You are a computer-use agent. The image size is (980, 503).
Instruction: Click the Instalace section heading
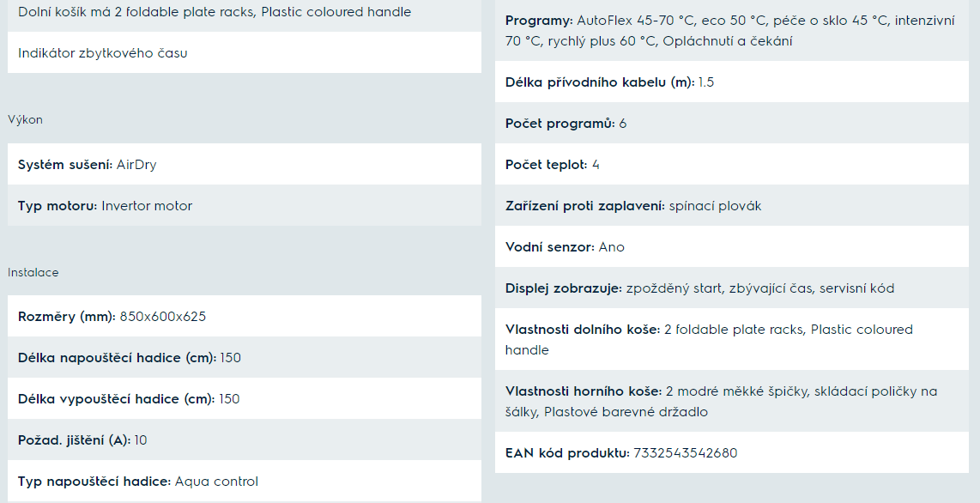33,272
